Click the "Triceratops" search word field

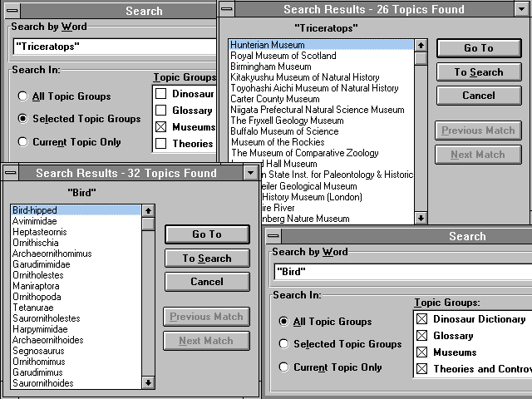[115, 47]
